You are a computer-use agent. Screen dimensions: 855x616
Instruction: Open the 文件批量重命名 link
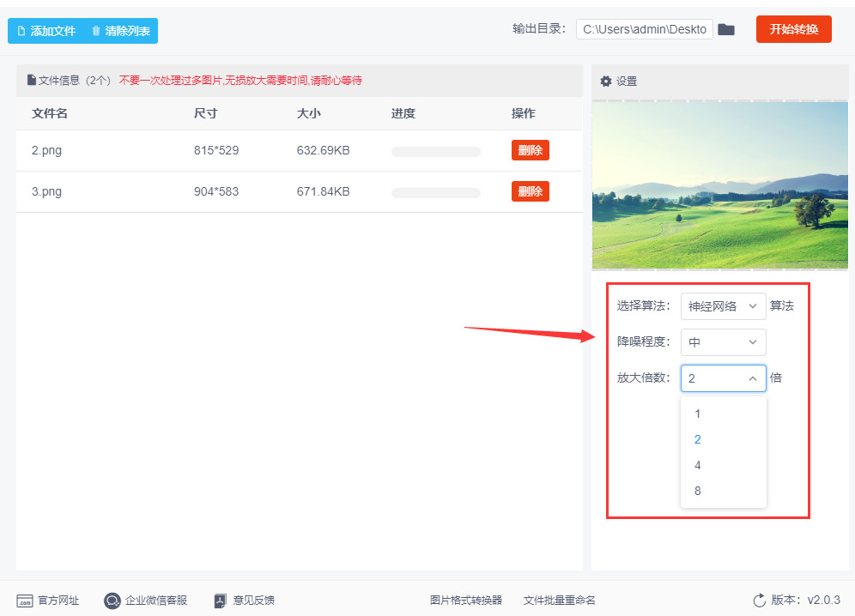tap(559, 601)
